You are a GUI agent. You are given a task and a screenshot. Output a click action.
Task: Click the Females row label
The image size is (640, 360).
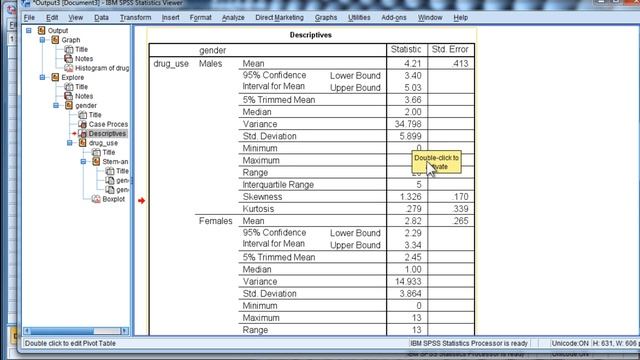[x=216, y=221]
